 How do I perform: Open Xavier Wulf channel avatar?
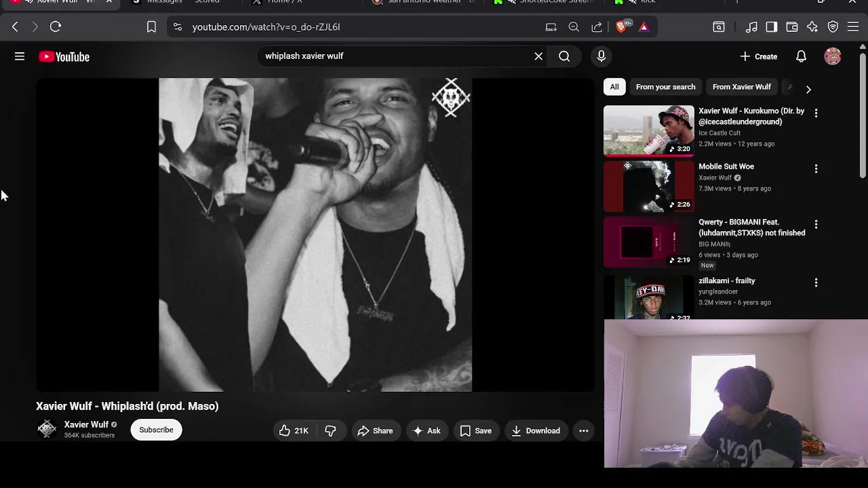[47, 429]
